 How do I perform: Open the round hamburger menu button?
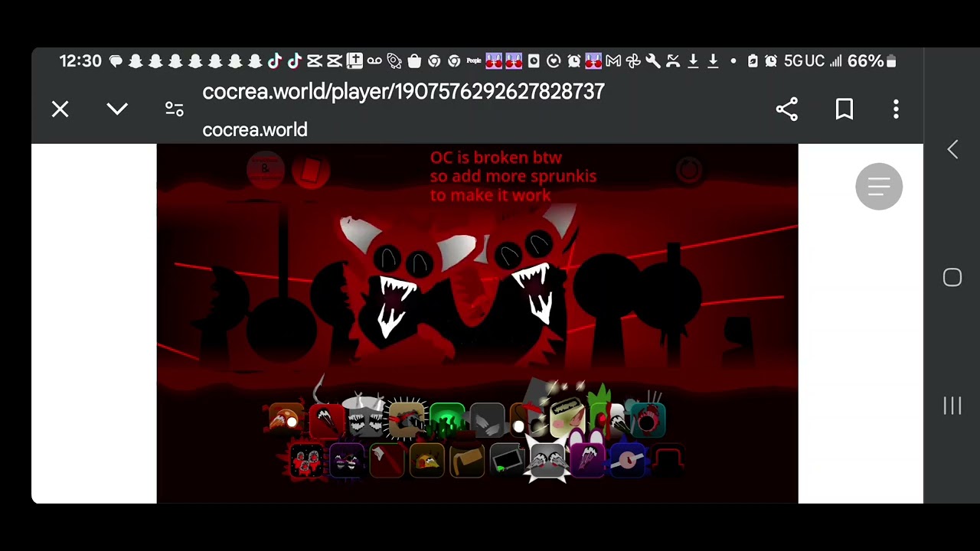[879, 186]
